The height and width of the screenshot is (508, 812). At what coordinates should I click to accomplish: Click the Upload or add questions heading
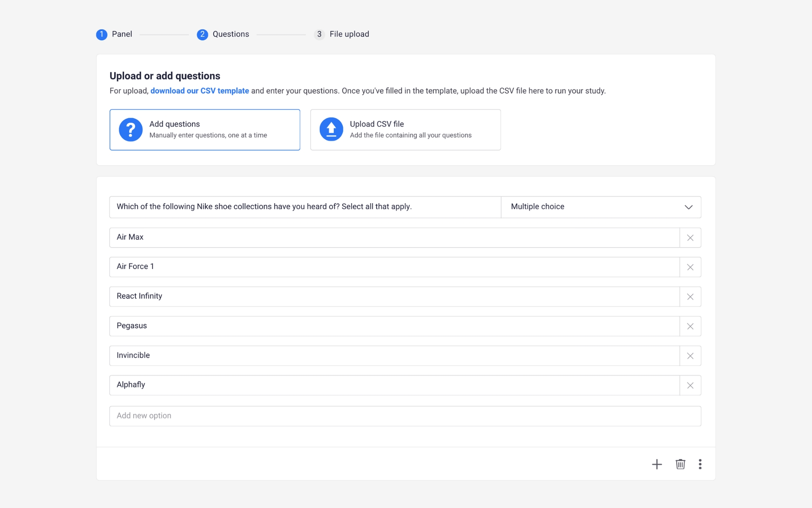(165, 76)
